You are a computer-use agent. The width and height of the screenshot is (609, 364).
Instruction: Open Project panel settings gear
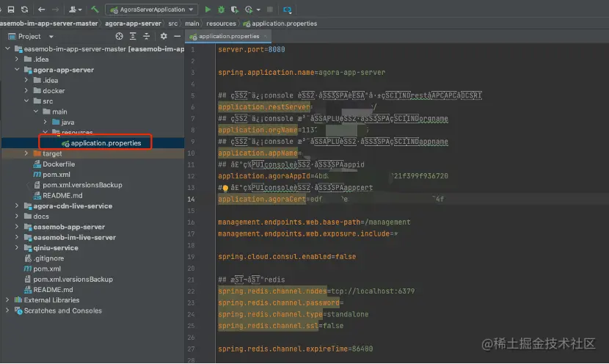tap(164, 36)
